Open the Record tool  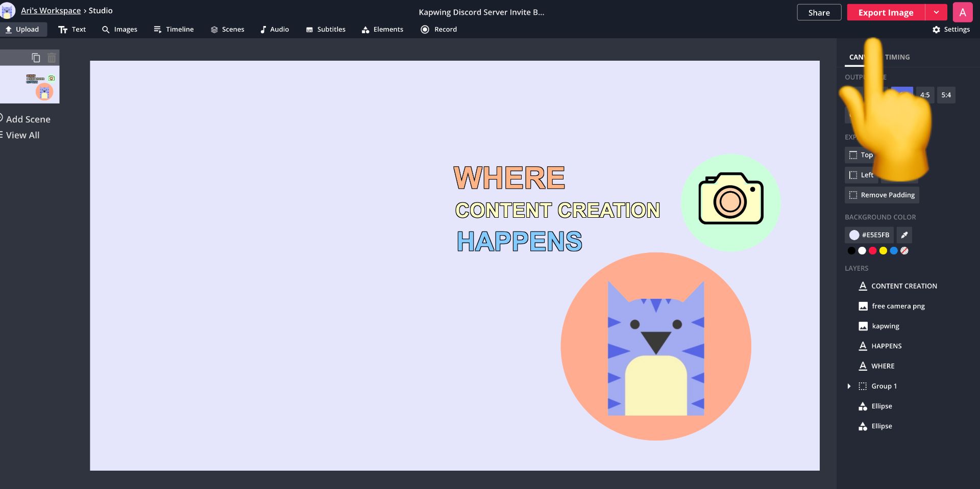(x=438, y=30)
